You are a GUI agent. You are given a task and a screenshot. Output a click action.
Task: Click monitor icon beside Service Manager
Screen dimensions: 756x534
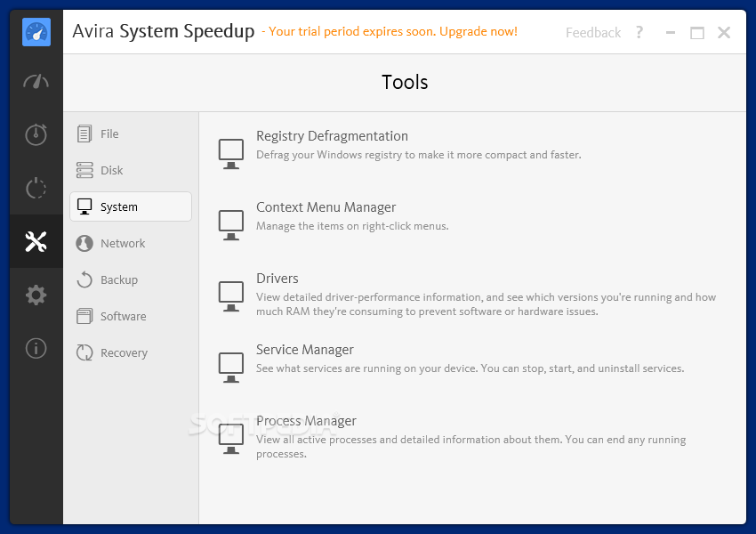(x=231, y=368)
